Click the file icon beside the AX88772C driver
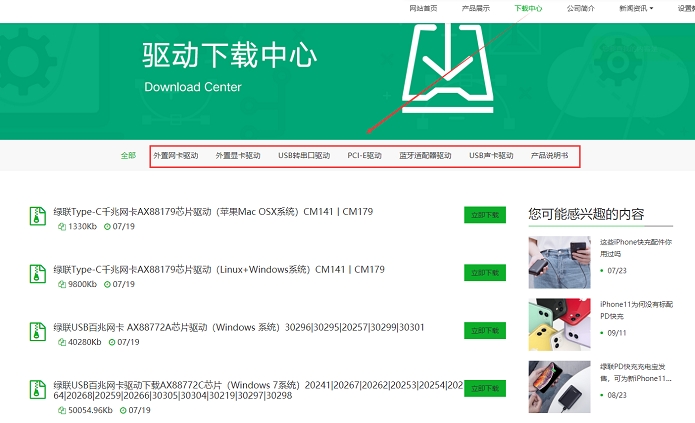 (36, 388)
